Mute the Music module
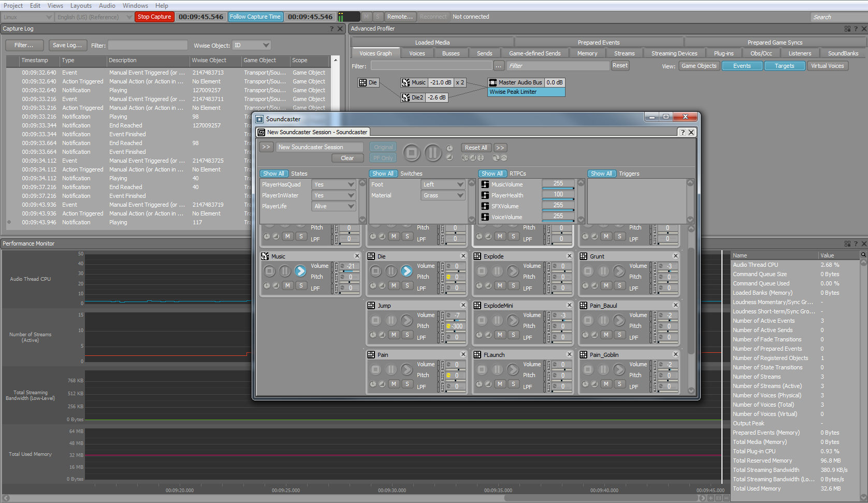 tap(287, 285)
